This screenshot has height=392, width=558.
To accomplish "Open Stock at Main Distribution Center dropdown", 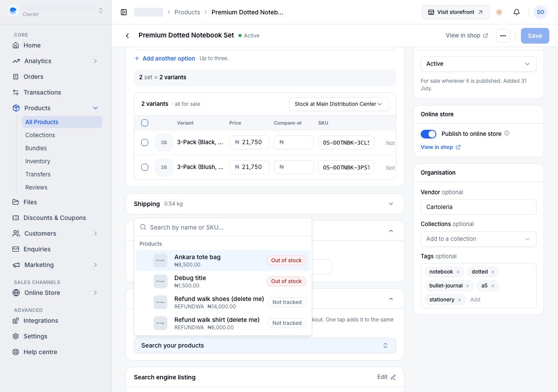I will [339, 104].
